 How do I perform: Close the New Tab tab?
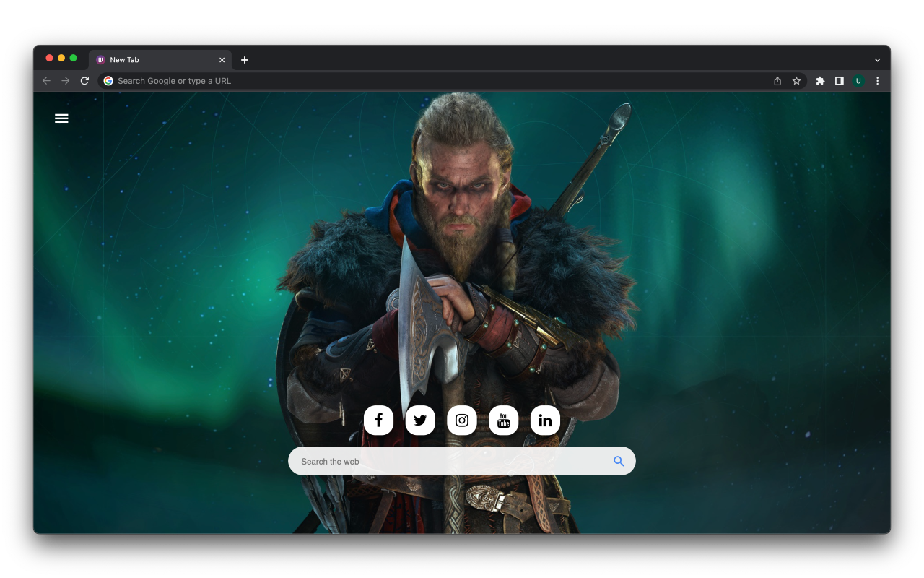click(x=222, y=60)
